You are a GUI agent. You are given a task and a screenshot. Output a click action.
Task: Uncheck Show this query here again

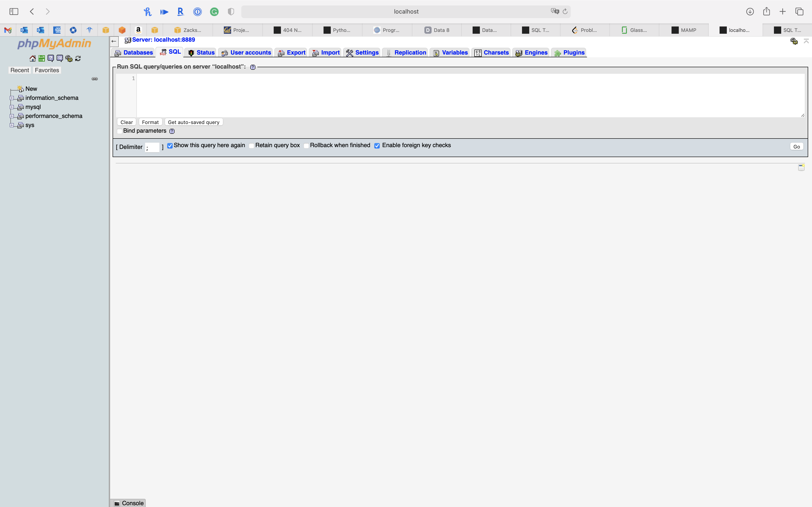click(x=170, y=146)
